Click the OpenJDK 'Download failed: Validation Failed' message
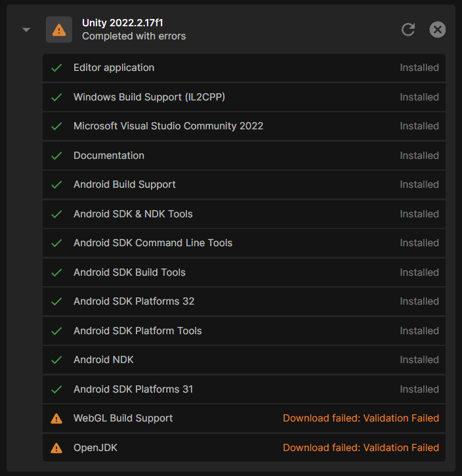 pos(361,448)
